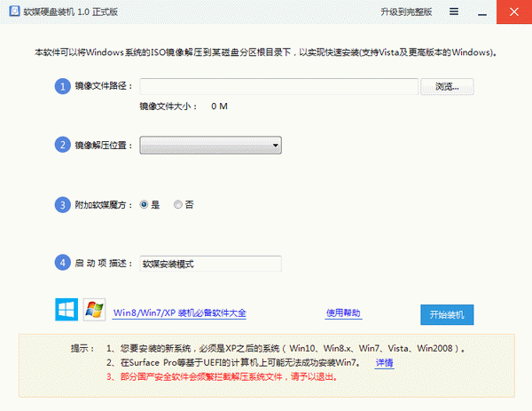Open the 使用帮助 link
Screen dimensions: 532x411
click(x=343, y=312)
